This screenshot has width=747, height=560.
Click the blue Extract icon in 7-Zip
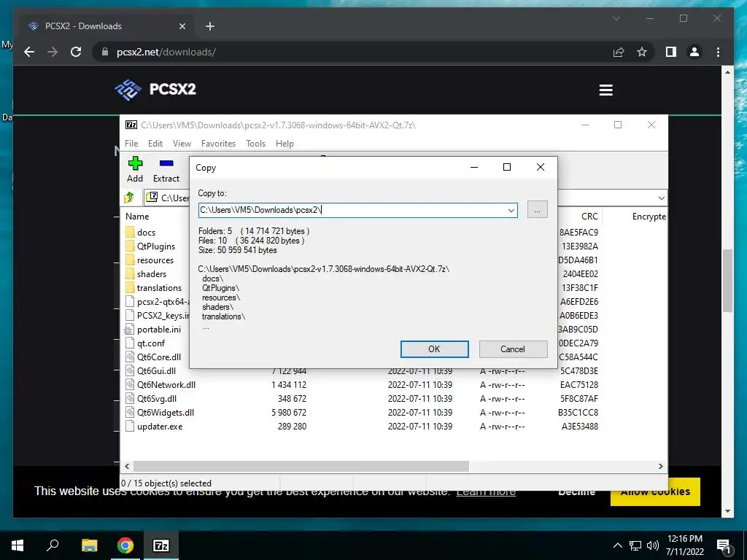click(x=166, y=163)
